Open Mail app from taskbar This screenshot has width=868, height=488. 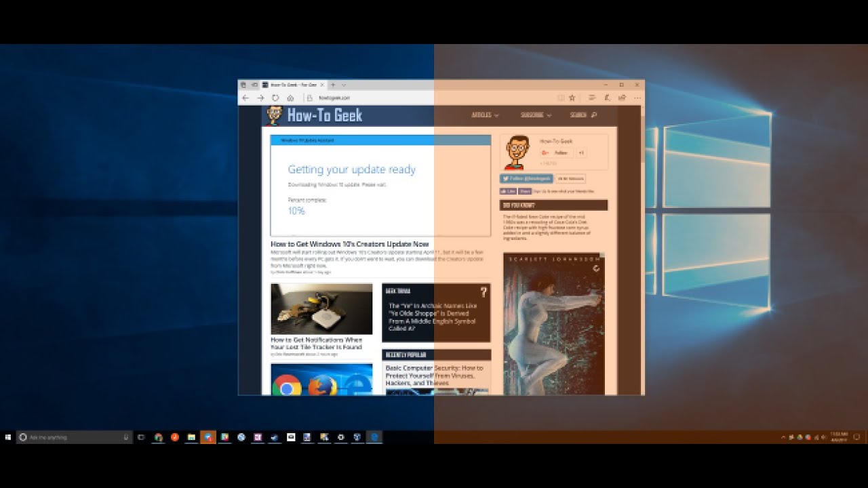[291, 437]
